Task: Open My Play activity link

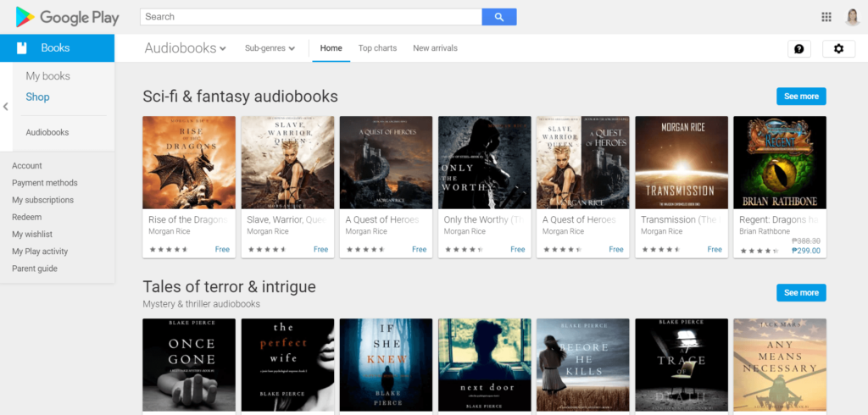Action: [x=40, y=252]
